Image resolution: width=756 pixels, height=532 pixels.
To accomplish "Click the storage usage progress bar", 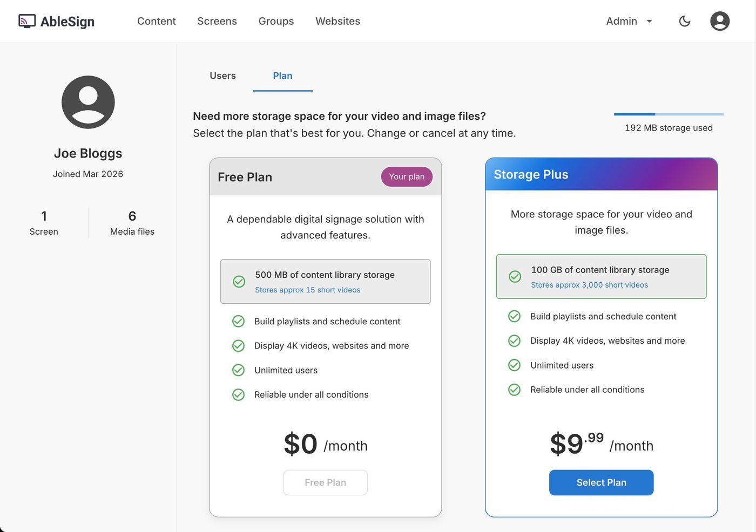I will (x=669, y=114).
